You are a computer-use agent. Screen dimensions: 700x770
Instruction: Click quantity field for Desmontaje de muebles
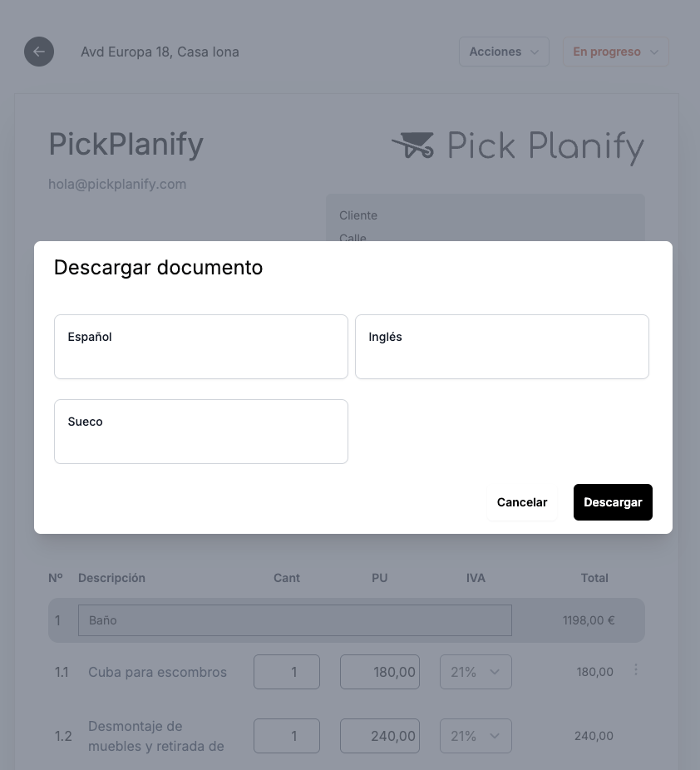(x=287, y=736)
